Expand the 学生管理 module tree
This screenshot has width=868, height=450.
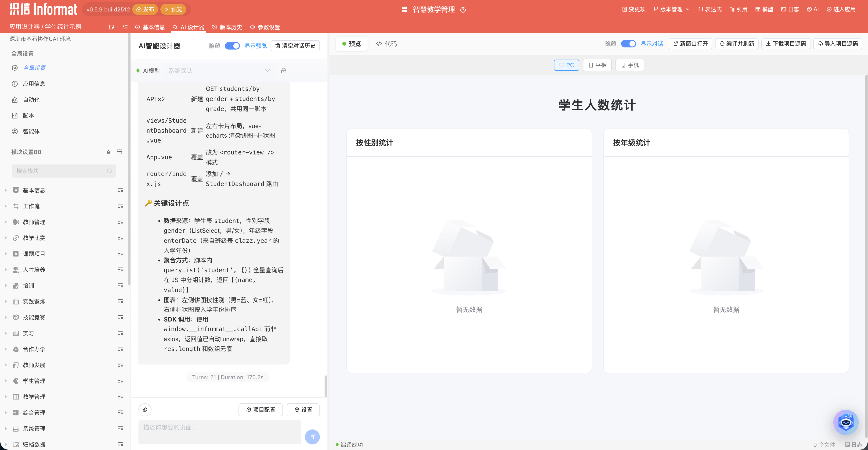(x=6, y=381)
